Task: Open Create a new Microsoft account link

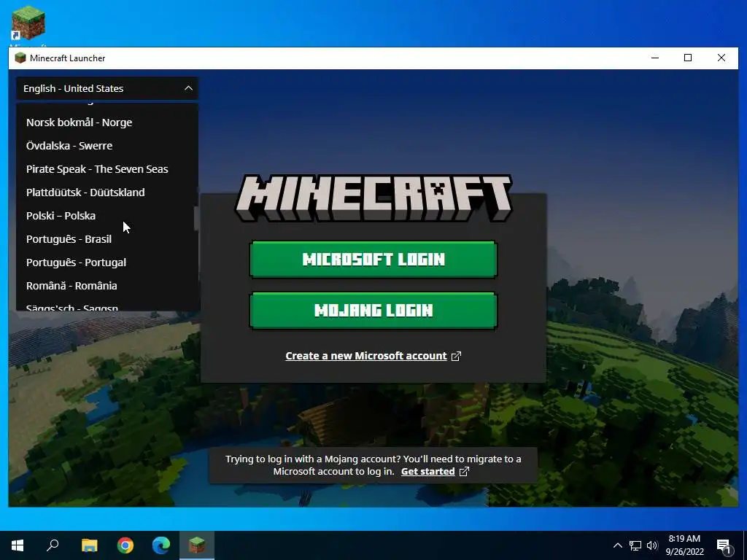Action: coord(366,356)
